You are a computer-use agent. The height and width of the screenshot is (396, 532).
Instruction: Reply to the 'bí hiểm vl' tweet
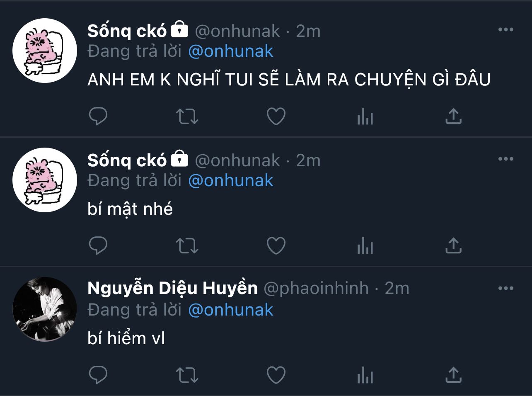(x=98, y=375)
